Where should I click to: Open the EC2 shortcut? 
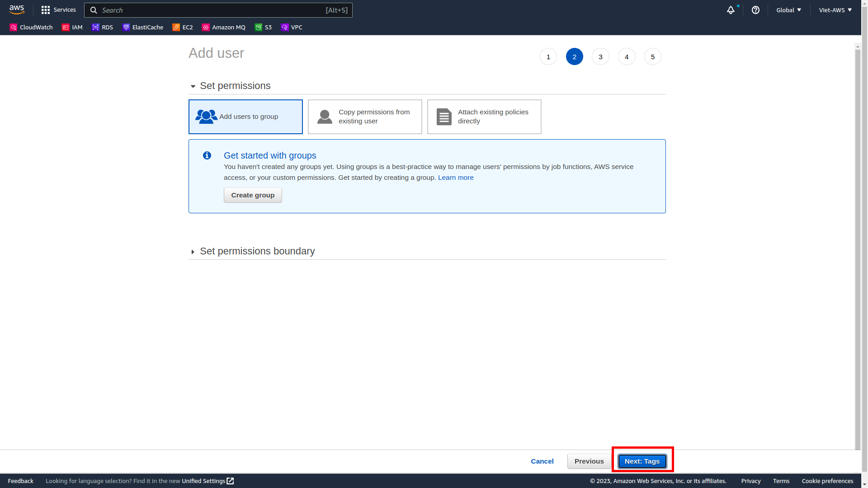pyautogui.click(x=183, y=27)
